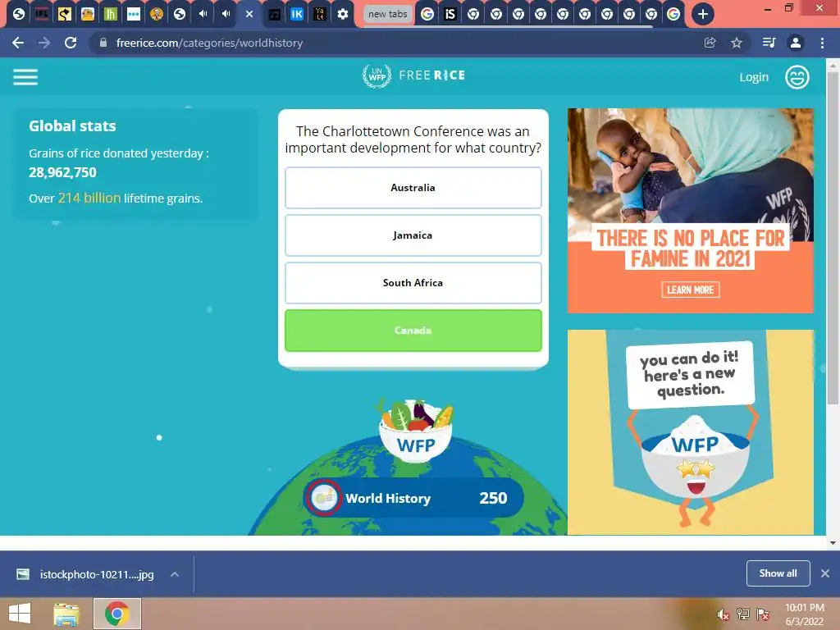Click the 250 rice score

pos(493,498)
